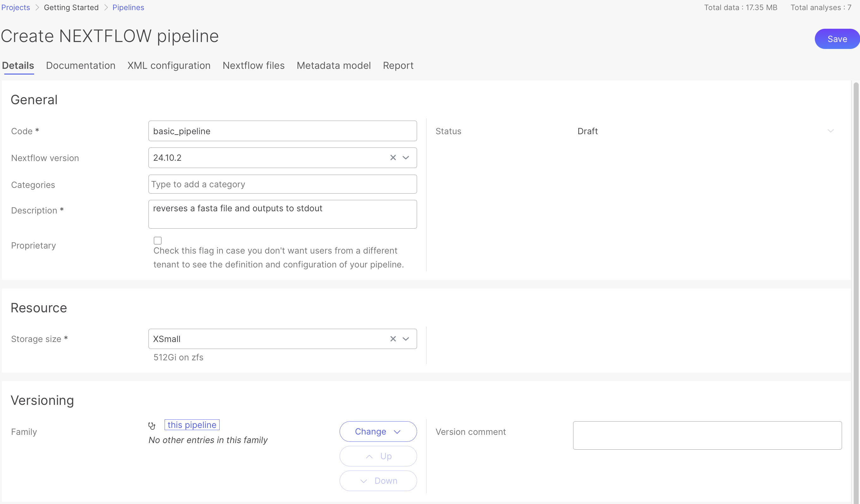Clear the Nextflow version selection
This screenshot has width=860, height=504.
point(393,158)
